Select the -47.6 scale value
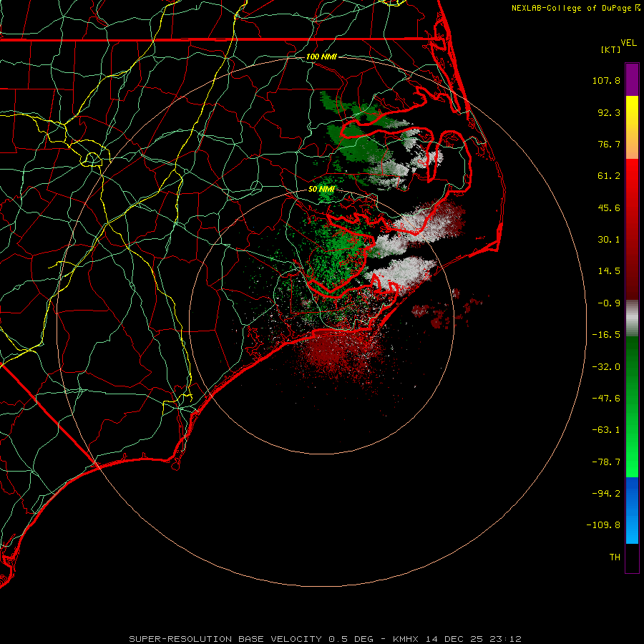The width and height of the screenshot is (644, 644). pos(606,399)
